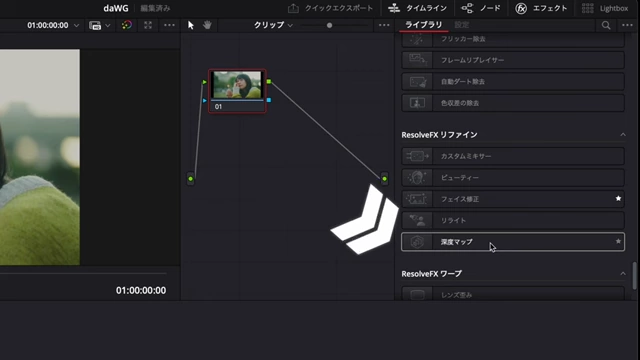This screenshot has width=640, height=360.
Task: Click the ビューティー effect label
Action: [x=460, y=178]
